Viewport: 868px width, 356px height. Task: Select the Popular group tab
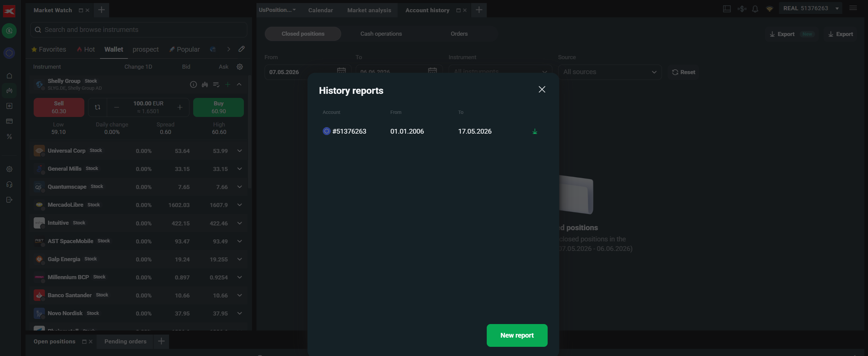[x=184, y=49]
